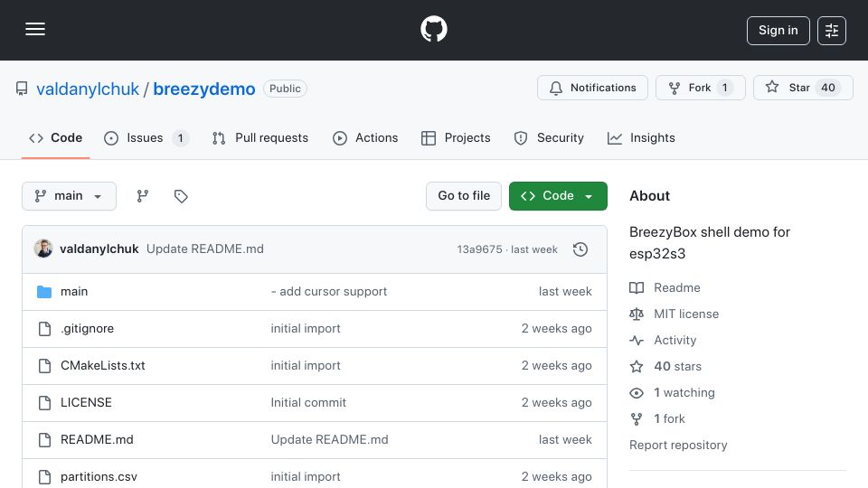Open 'Update README.md' commit in README.md row
The image size is (868, 488).
click(x=329, y=440)
